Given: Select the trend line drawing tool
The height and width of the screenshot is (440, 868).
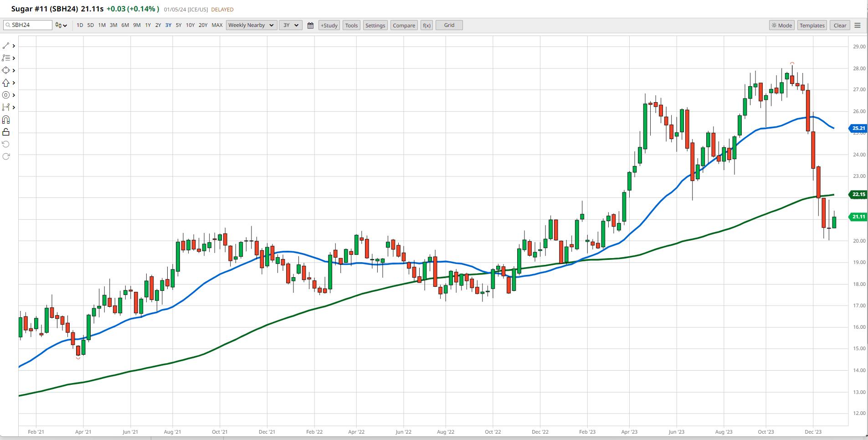Looking at the screenshot, I should click(6, 46).
